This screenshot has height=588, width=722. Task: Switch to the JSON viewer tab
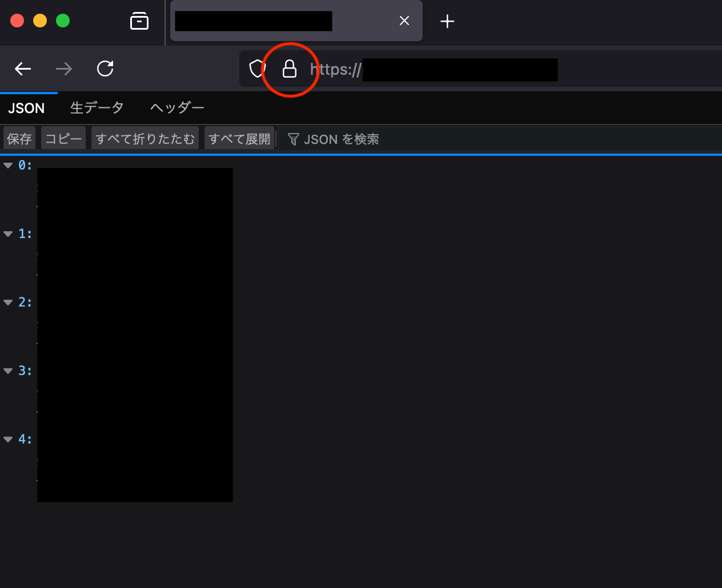pos(26,108)
